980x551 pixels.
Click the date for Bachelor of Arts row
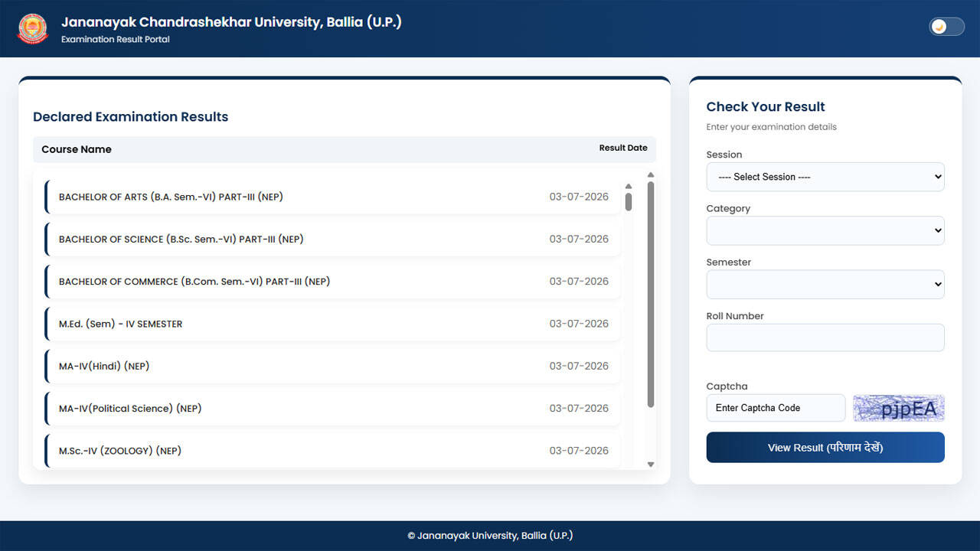(x=579, y=197)
